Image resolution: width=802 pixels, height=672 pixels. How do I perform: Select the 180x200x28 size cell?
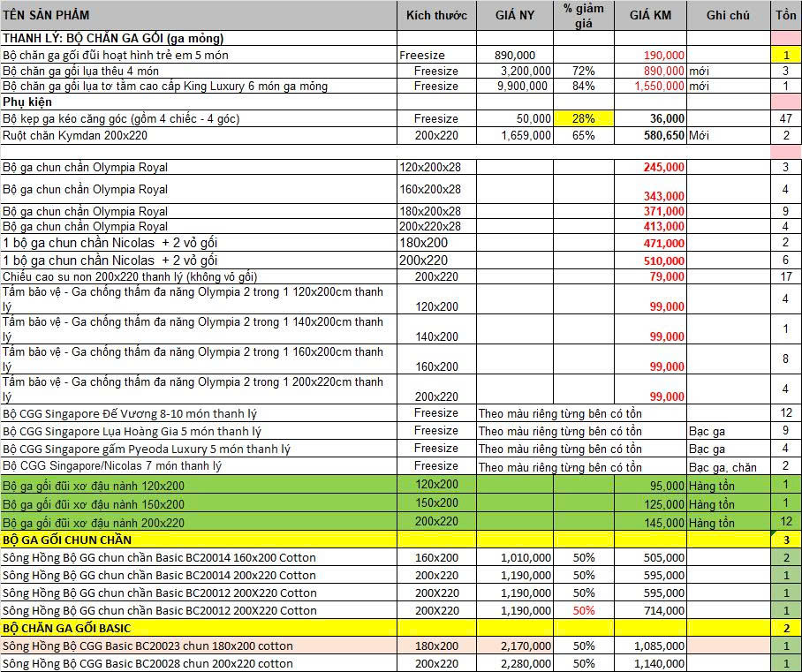[x=437, y=211]
